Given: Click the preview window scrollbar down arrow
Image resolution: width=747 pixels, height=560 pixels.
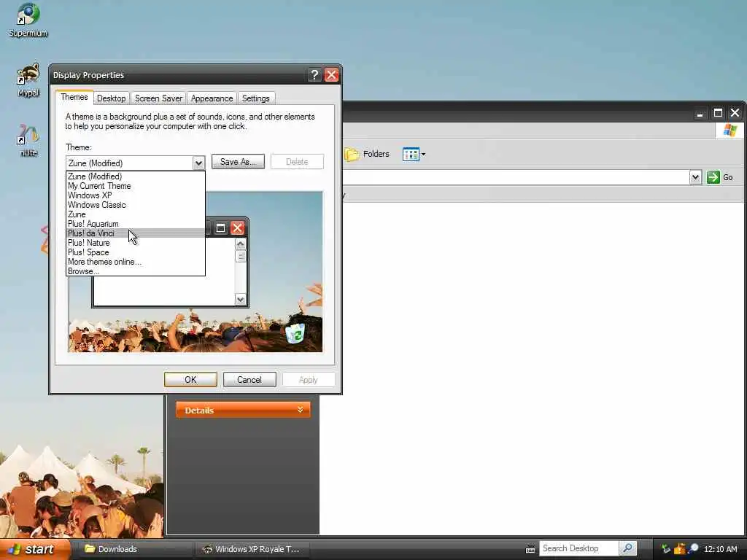Looking at the screenshot, I should point(241,299).
